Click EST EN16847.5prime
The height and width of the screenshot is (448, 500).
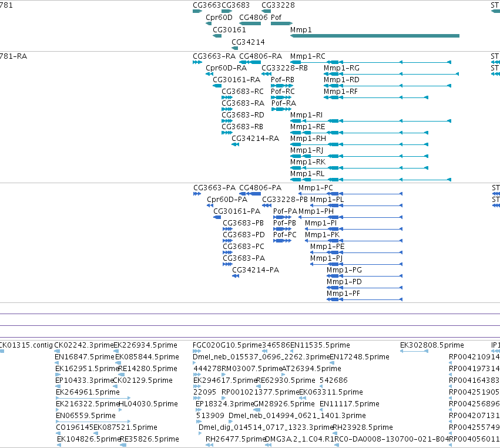click(57, 363)
